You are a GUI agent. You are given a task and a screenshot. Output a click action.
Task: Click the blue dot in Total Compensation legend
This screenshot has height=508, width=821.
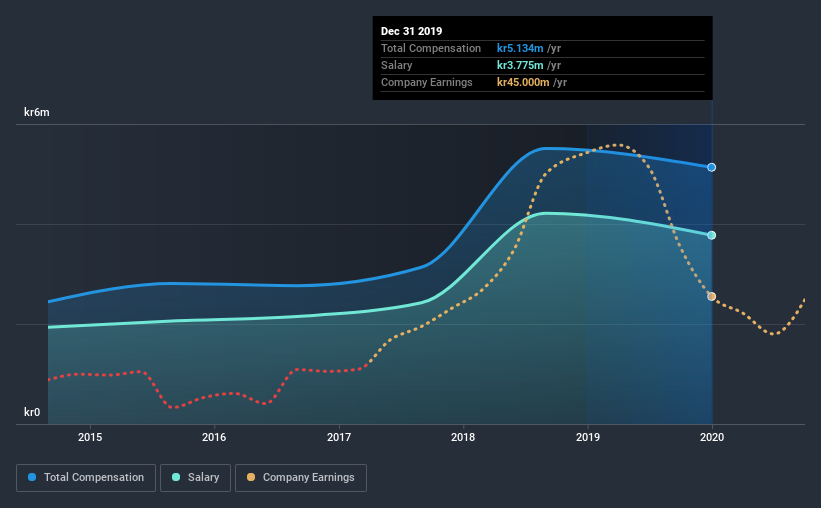[32, 477]
